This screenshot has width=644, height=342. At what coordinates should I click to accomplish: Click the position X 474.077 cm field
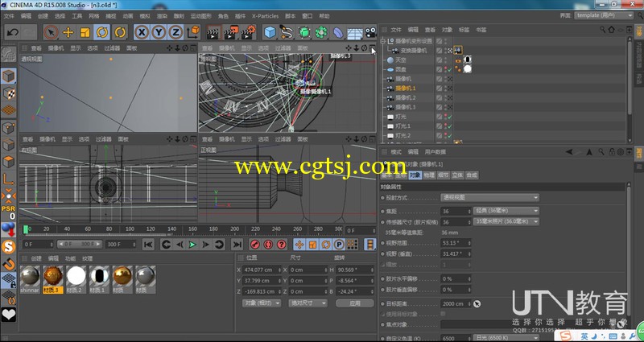[x=262, y=270]
